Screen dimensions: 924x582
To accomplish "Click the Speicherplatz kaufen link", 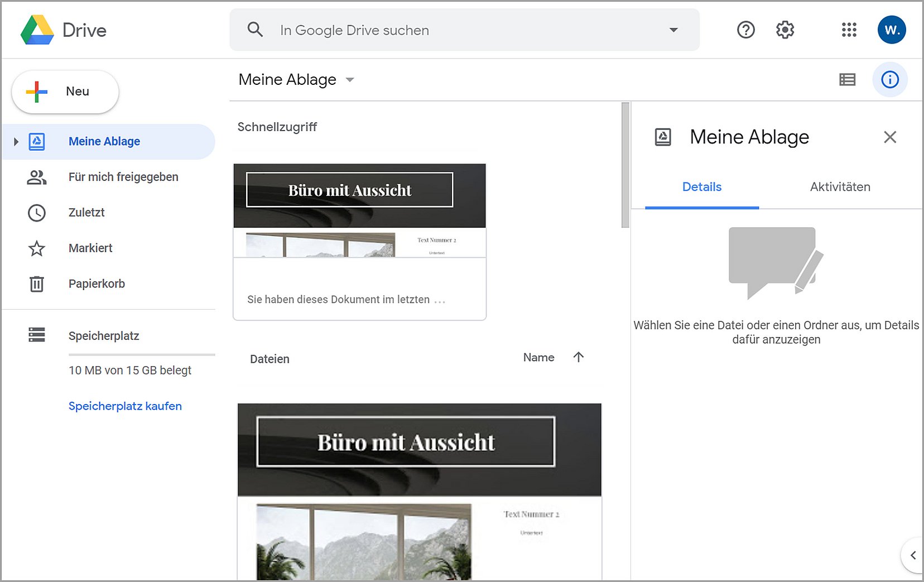I will point(125,406).
